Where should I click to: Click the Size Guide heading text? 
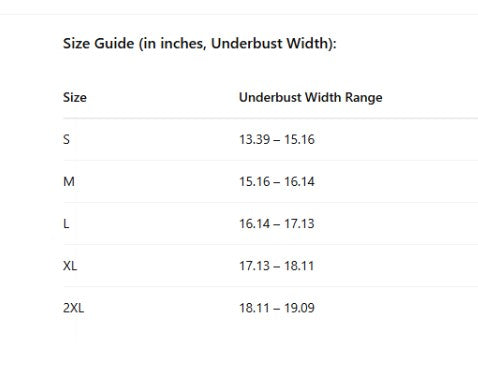(x=200, y=44)
